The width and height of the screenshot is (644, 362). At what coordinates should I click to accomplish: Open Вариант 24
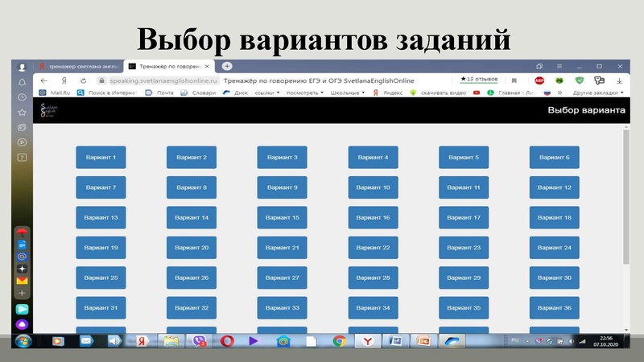tap(555, 248)
